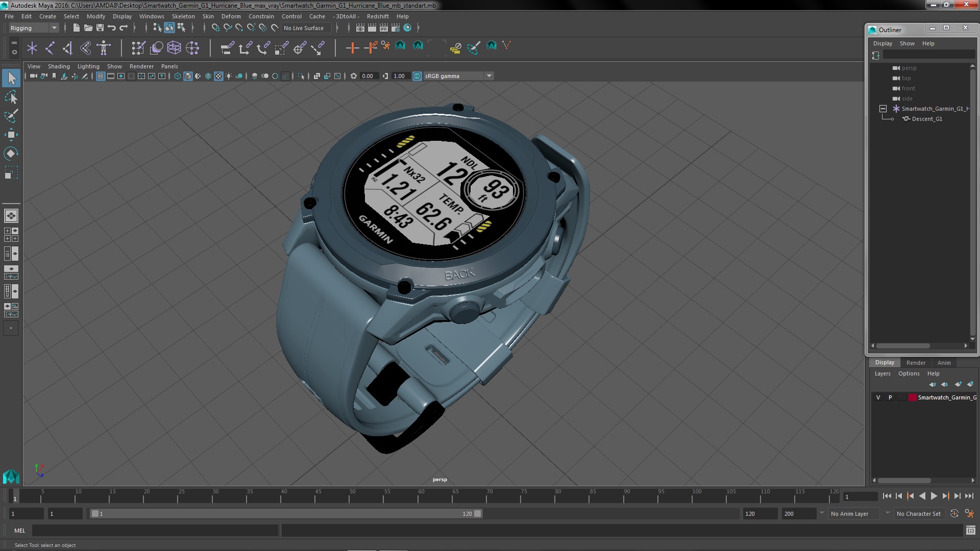This screenshot has width=980, height=551.
Task: Open the HumanIK character shelf icon
Action: [x=104, y=48]
